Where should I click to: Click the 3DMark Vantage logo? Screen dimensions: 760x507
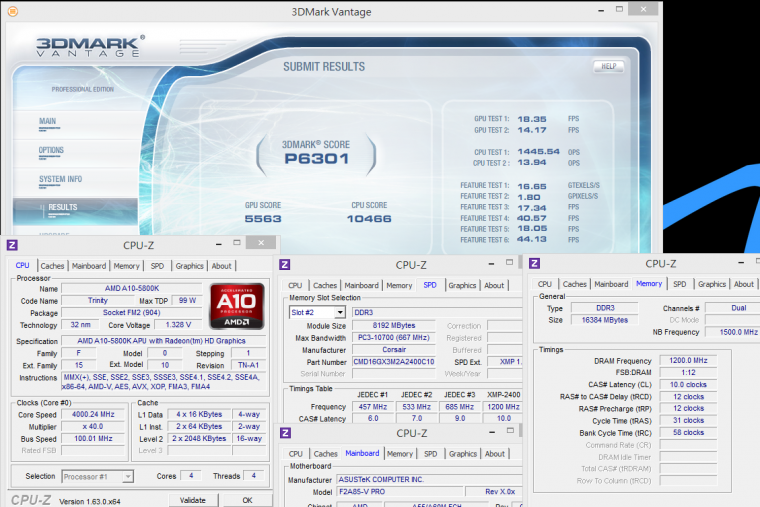coord(91,49)
